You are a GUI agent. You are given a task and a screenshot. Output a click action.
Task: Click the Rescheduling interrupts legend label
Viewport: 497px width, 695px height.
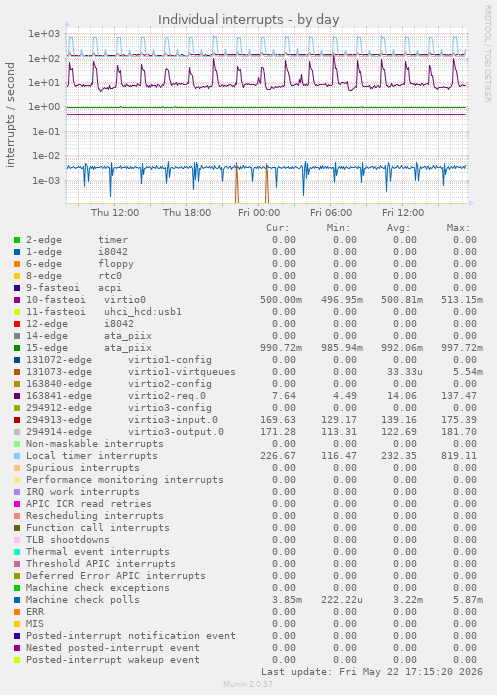click(x=94, y=516)
